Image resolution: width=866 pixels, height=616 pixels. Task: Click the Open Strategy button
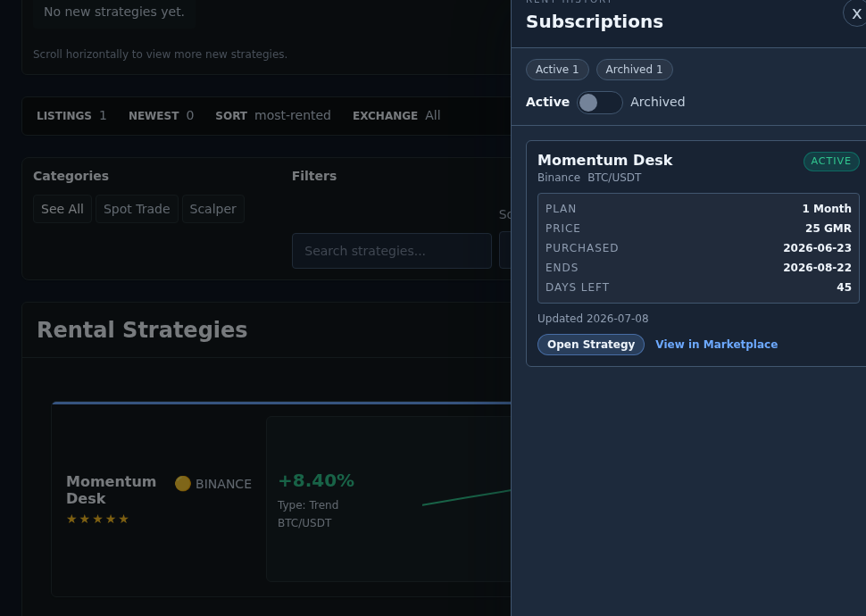pyautogui.click(x=591, y=345)
